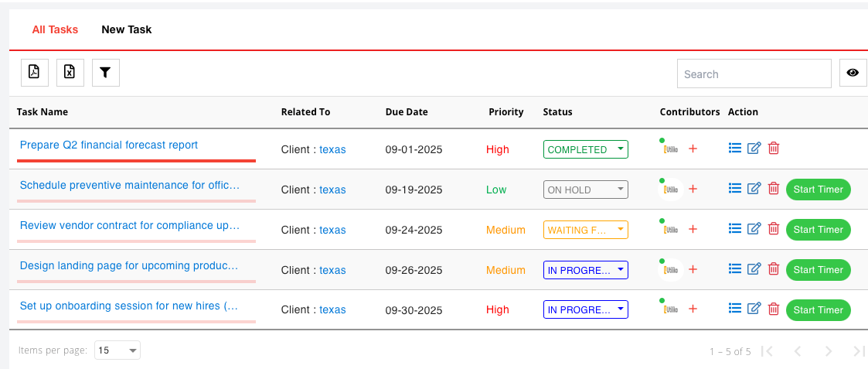Export task list as PDF
The width and height of the screenshot is (868, 369).
pos(34,73)
